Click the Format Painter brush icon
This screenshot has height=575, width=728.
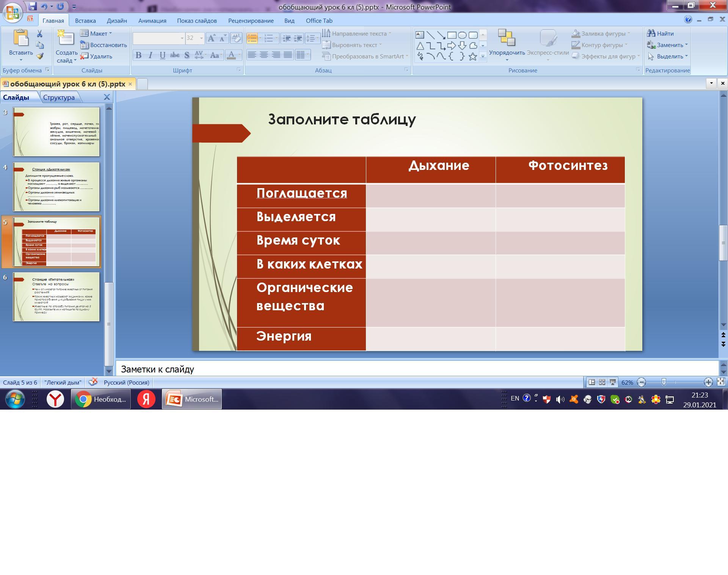click(40, 56)
